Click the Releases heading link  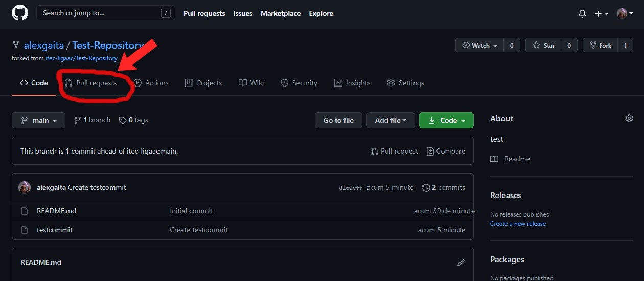coord(506,196)
